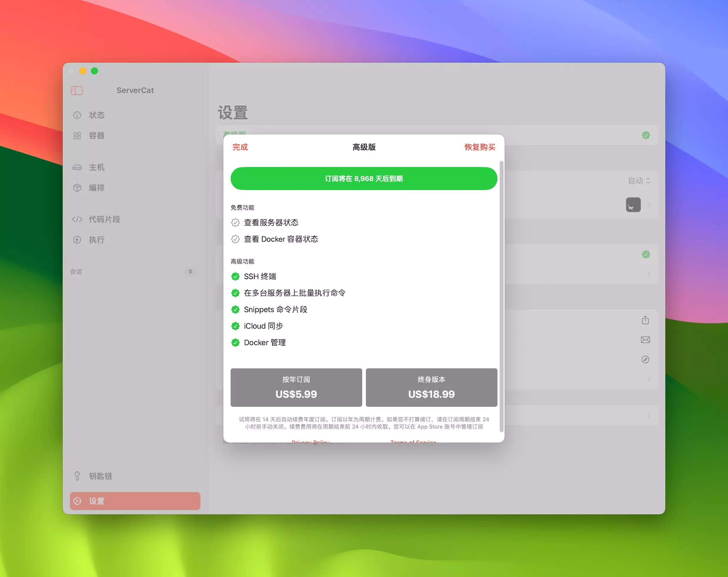Choose the 终身版本 US$18.99 option
The height and width of the screenshot is (577, 728).
[x=431, y=387]
